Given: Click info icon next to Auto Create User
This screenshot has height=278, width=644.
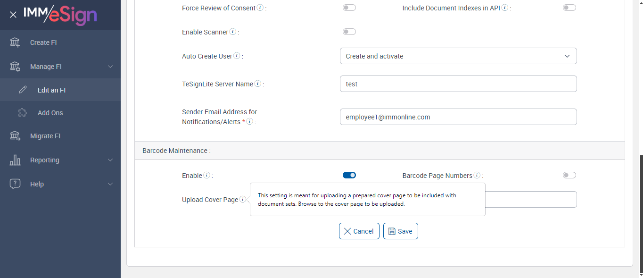Looking at the screenshot, I should (x=237, y=56).
